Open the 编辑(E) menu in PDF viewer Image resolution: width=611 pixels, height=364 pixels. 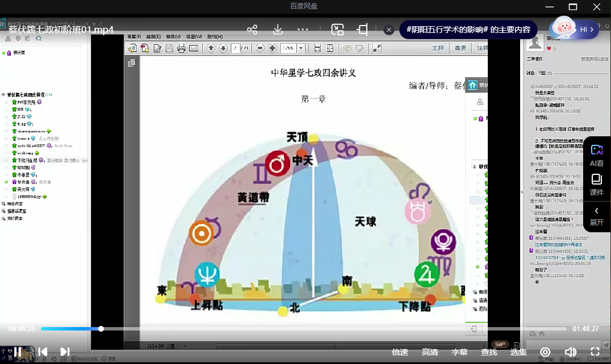[x=153, y=37]
